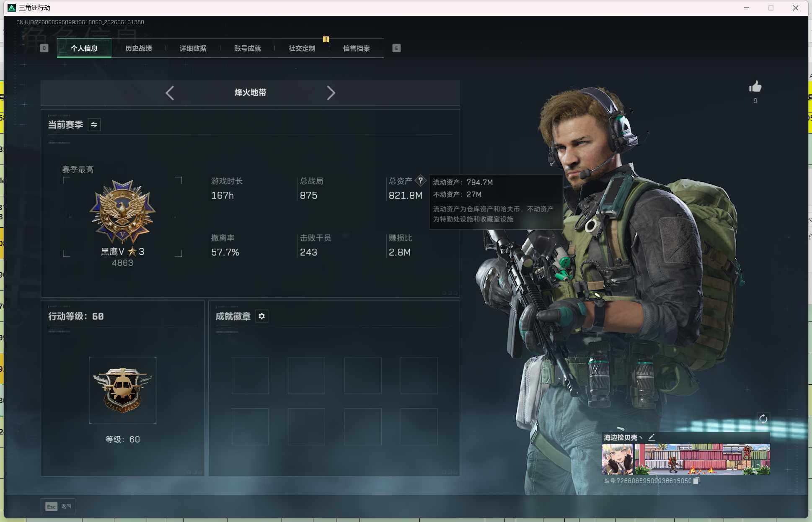The image size is (812, 522).
Task: Click the pixel-art profile banner image
Action: [x=702, y=459]
